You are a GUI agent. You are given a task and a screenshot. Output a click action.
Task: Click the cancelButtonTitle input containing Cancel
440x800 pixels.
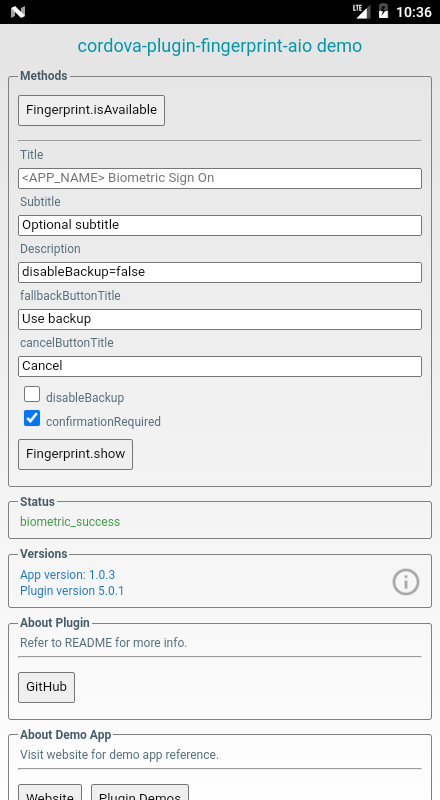(220, 366)
